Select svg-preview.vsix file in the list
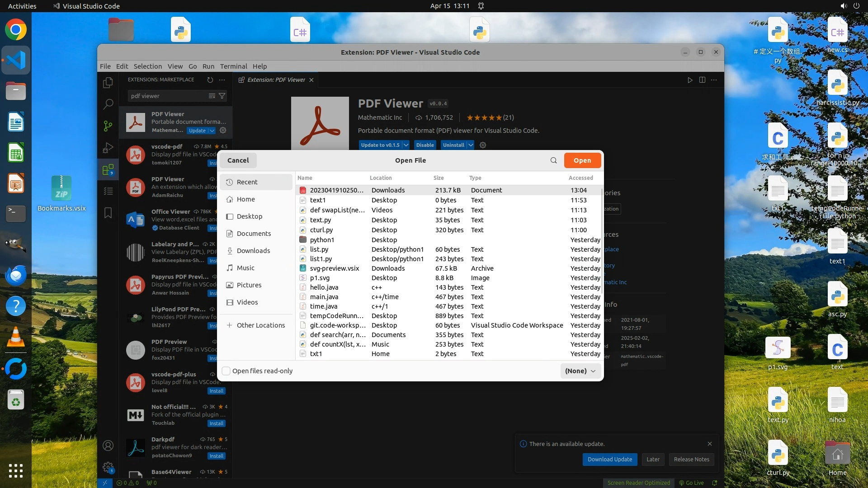This screenshot has width=868, height=488. (x=335, y=268)
